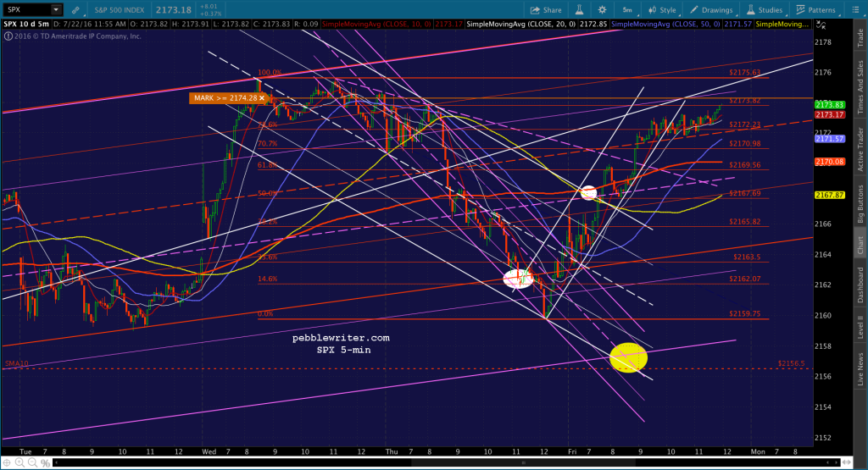
Task: Click the symbol link chain icon
Action: click(x=75, y=10)
